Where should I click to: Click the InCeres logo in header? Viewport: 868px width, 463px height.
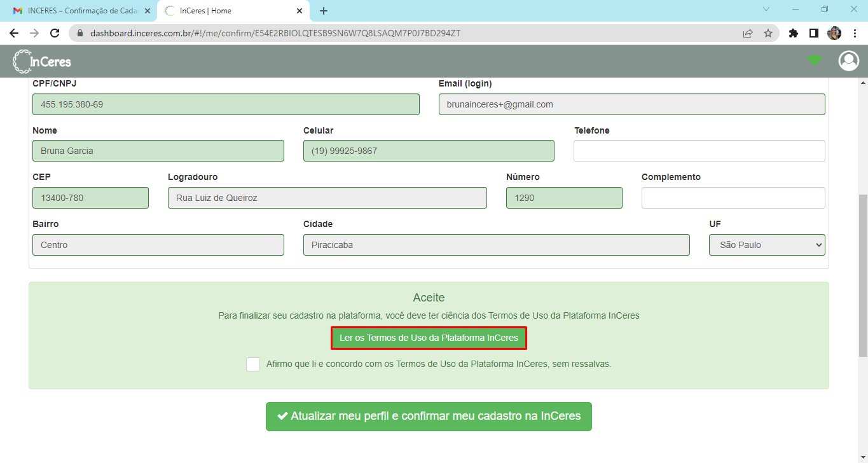click(42, 61)
